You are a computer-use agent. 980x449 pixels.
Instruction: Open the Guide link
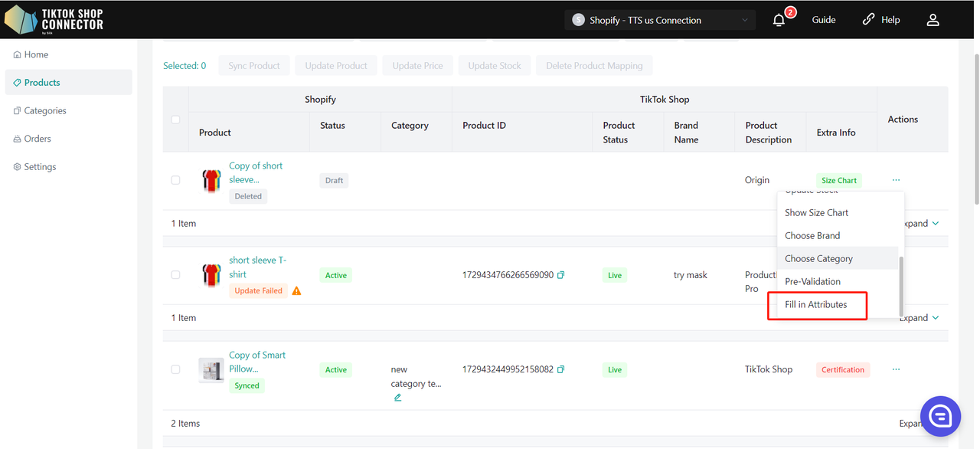[823, 20]
